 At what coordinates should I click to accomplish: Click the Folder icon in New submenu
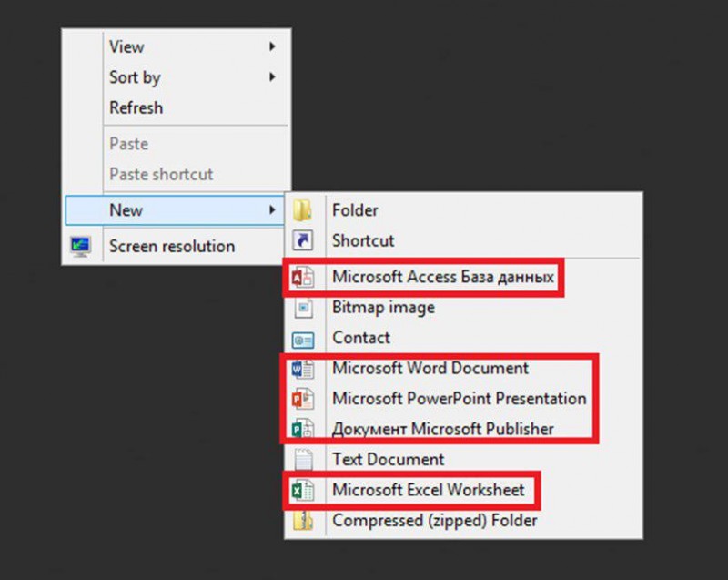pyautogui.click(x=303, y=210)
